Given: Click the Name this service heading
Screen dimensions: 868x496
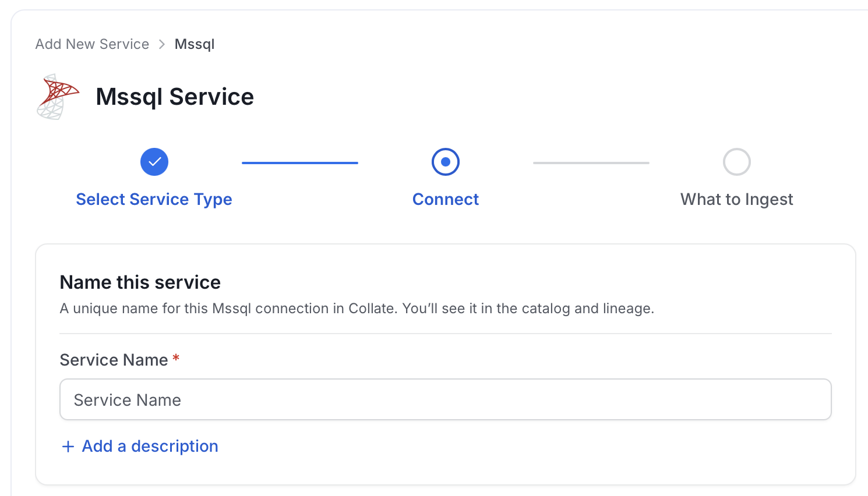Looking at the screenshot, I should click(140, 282).
